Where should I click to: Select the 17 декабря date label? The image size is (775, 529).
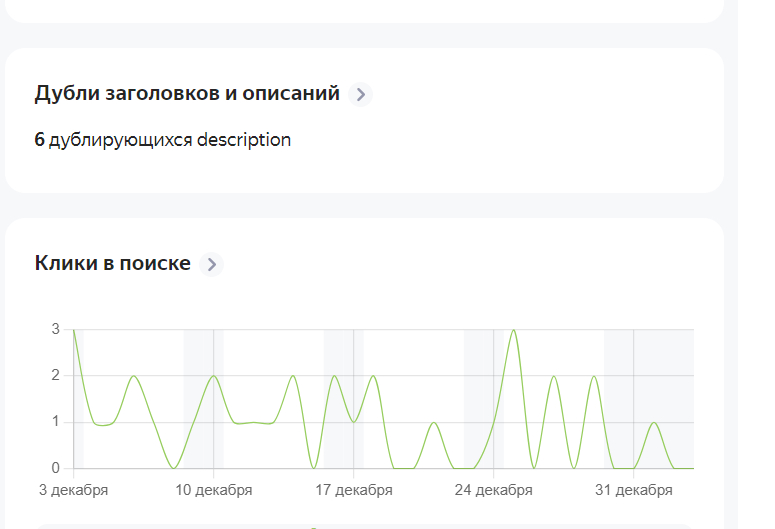[x=354, y=490]
